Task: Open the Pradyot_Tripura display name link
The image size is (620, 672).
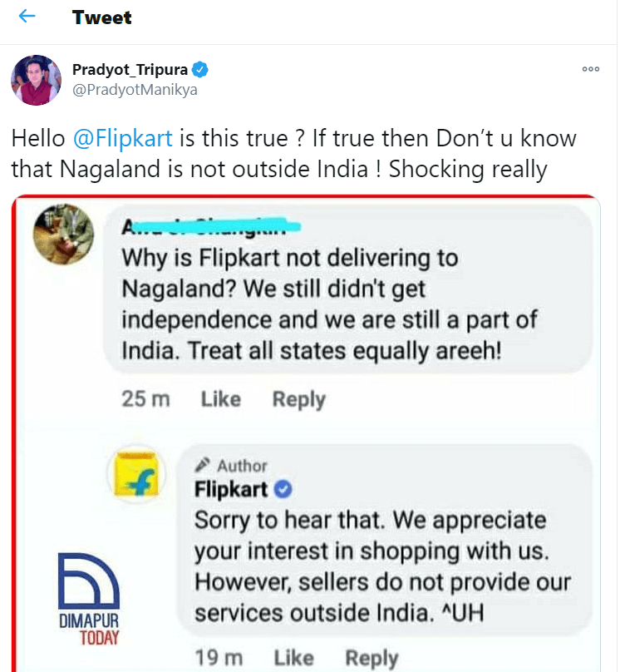Action: pyautogui.click(x=131, y=69)
